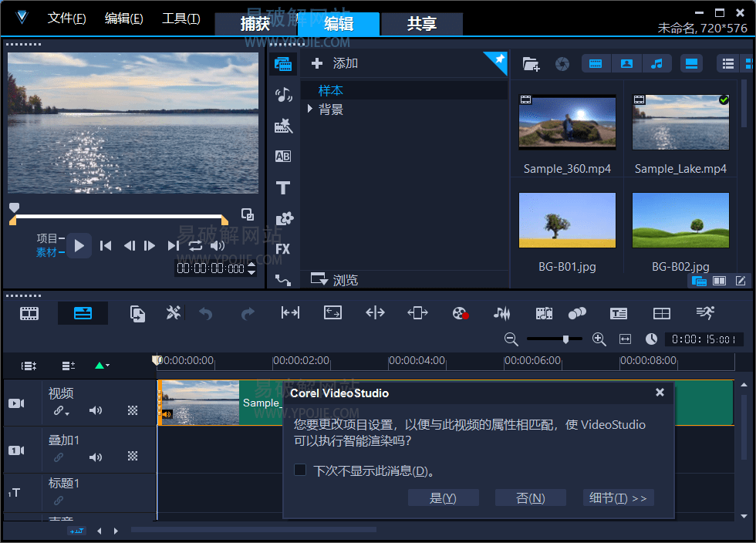Image resolution: width=756 pixels, height=543 pixels.
Task: Open the tools wrench icon in timeline toolbar
Action: click(173, 313)
